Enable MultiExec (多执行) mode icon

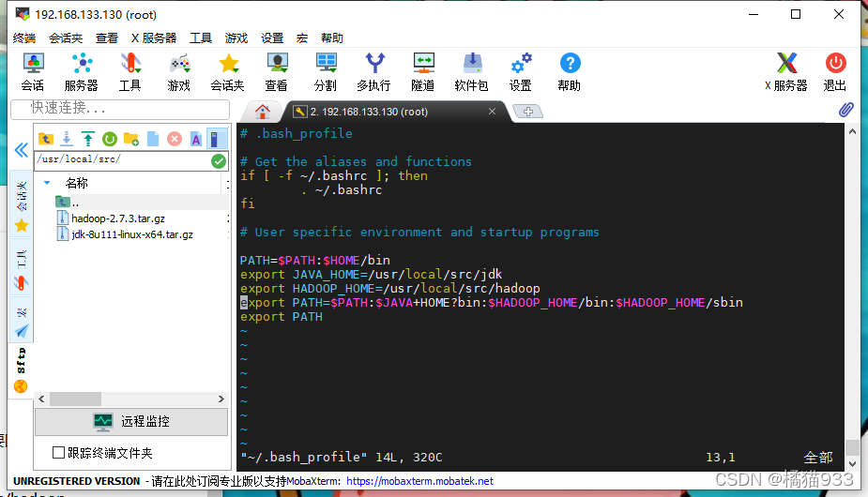coord(373,72)
